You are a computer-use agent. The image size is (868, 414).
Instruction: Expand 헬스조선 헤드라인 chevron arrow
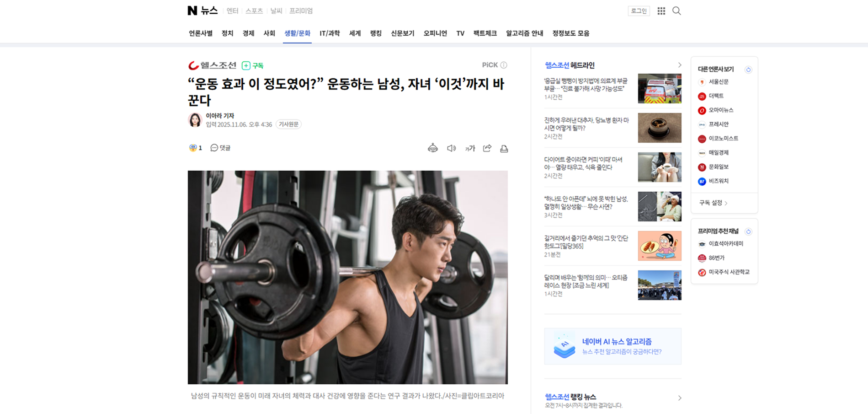pyautogui.click(x=679, y=65)
